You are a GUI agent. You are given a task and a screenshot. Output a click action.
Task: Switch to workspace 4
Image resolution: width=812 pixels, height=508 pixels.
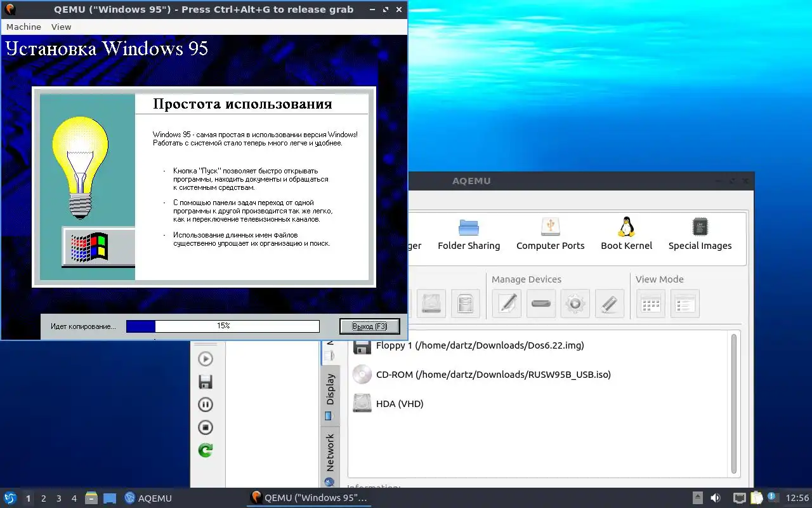coord(74,498)
